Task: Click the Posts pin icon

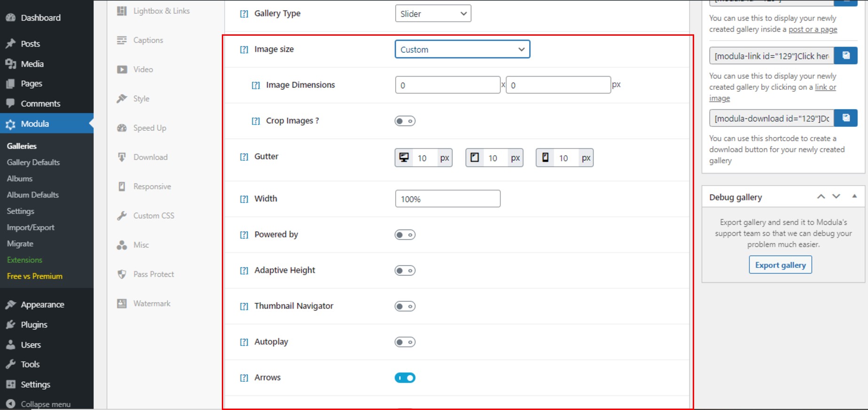Action: click(x=10, y=44)
